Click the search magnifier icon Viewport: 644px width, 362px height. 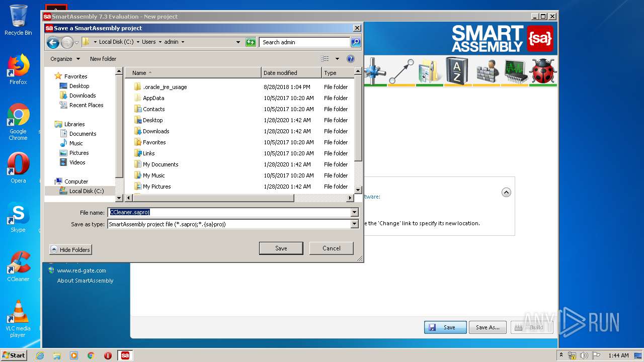pos(355,42)
